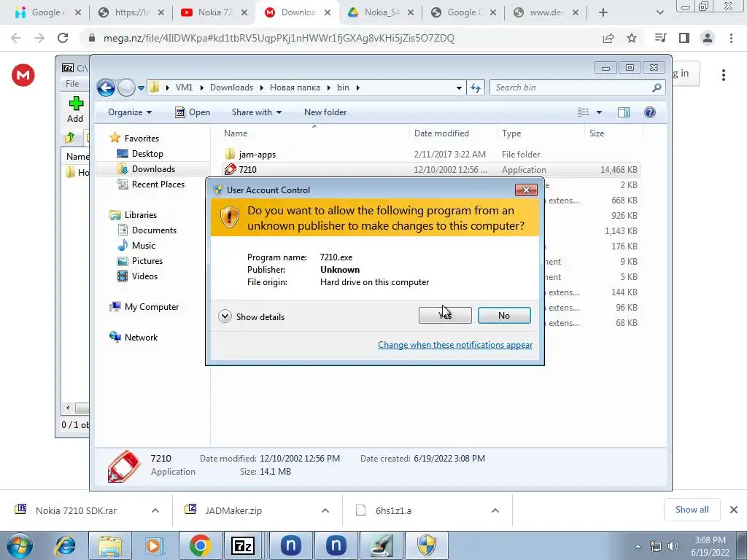Bookmark this page with the star icon

click(x=632, y=38)
